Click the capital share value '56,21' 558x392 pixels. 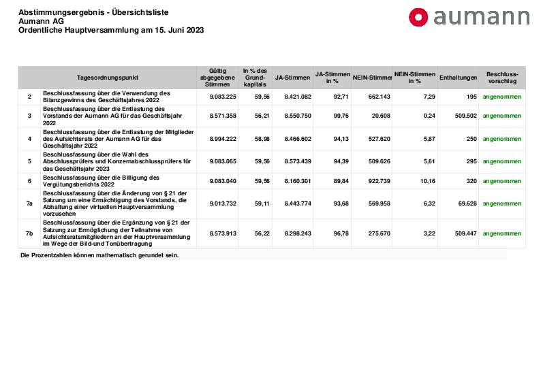[x=262, y=116]
